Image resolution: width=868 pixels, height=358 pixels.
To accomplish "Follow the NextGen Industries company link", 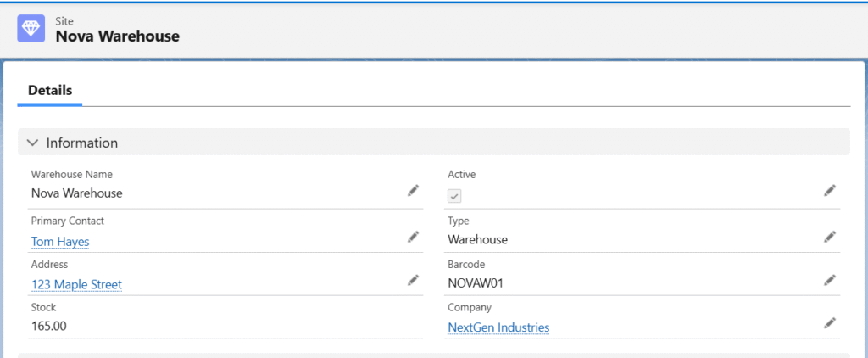I will [498, 327].
